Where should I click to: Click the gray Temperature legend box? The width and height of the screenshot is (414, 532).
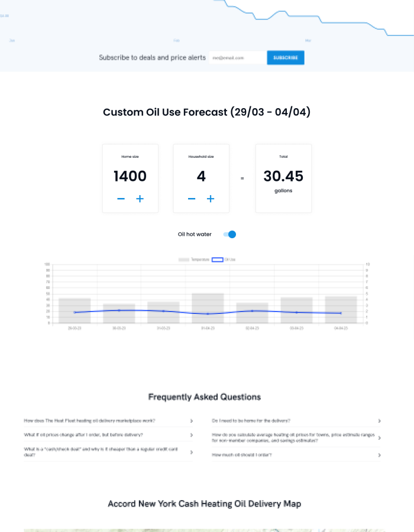pyautogui.click(x=184, y=259)
